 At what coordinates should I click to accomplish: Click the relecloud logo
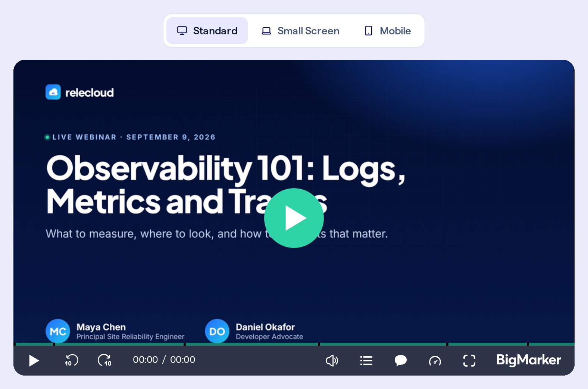(x=79, y=92)
